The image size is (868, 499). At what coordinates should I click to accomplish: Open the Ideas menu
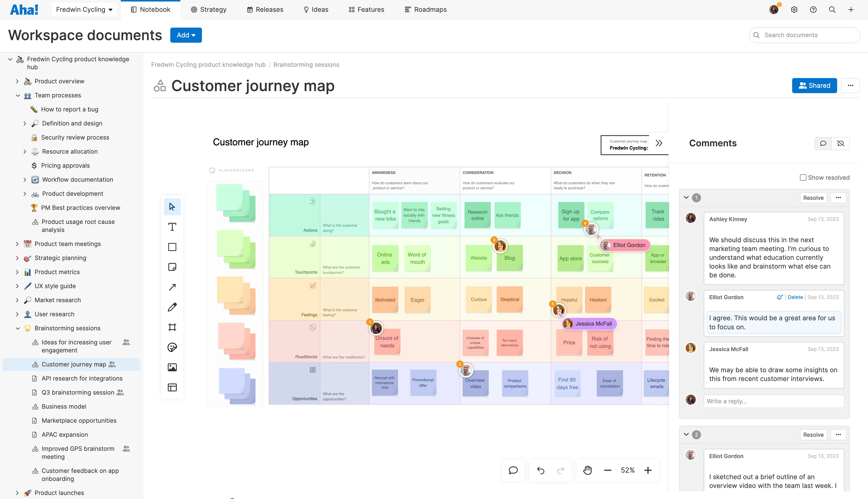coord(315,9)
